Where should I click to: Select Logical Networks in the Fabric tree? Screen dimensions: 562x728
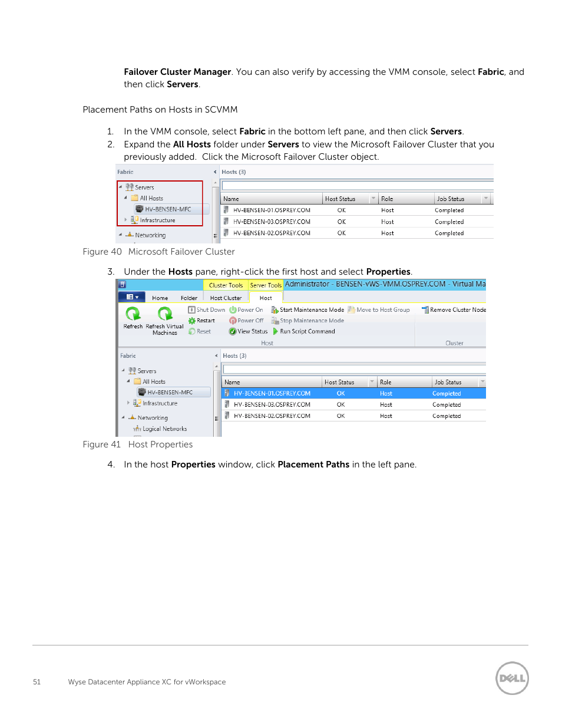[x=160, y=429]
